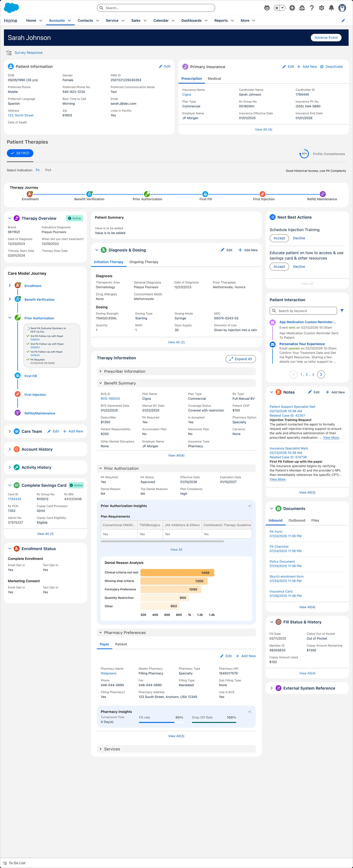Open the Contacts nav dropdown chevron
353x868 pixels.
click(97, 21)
